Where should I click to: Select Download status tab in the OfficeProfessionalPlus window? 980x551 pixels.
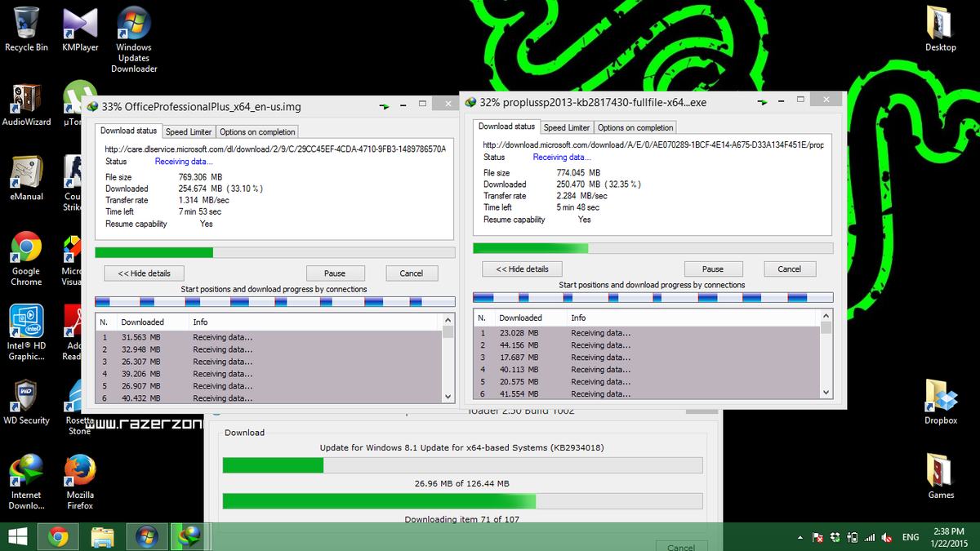[x=129, y=131]
